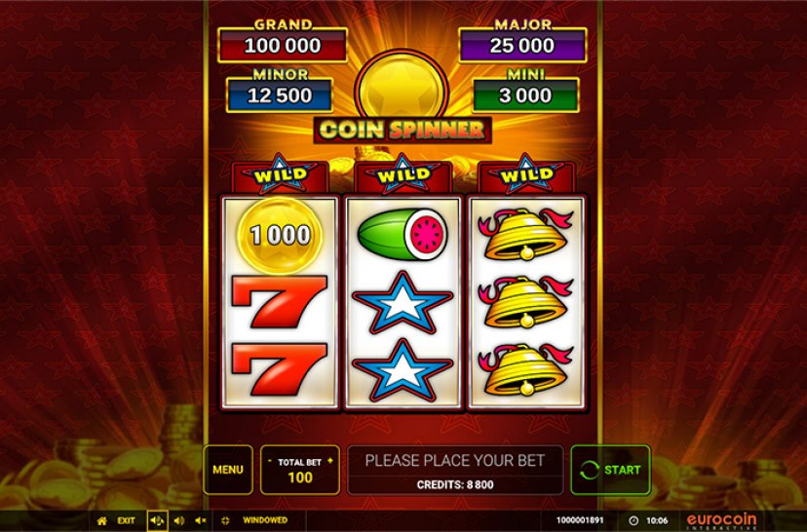Screen dimensions: 807x532
Task: Switch to WINDOWED mode
Action: (x=265, y=520)
